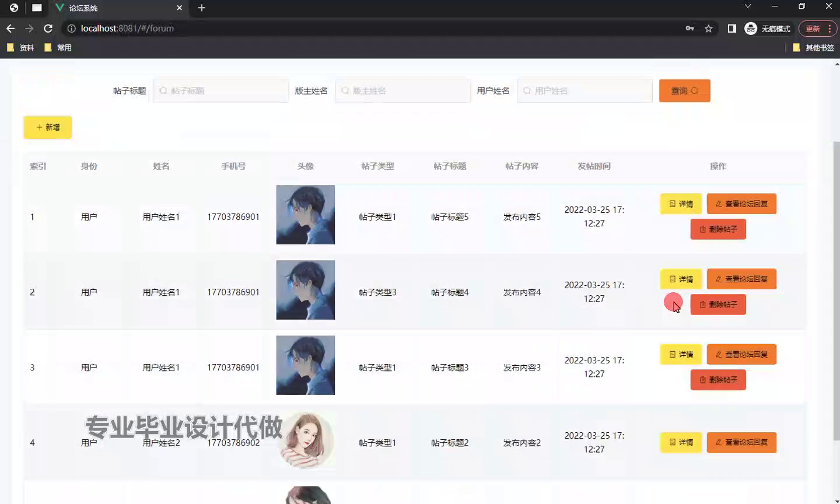Click avatar image in row 3
840x504 pixels.
point(306,365)
